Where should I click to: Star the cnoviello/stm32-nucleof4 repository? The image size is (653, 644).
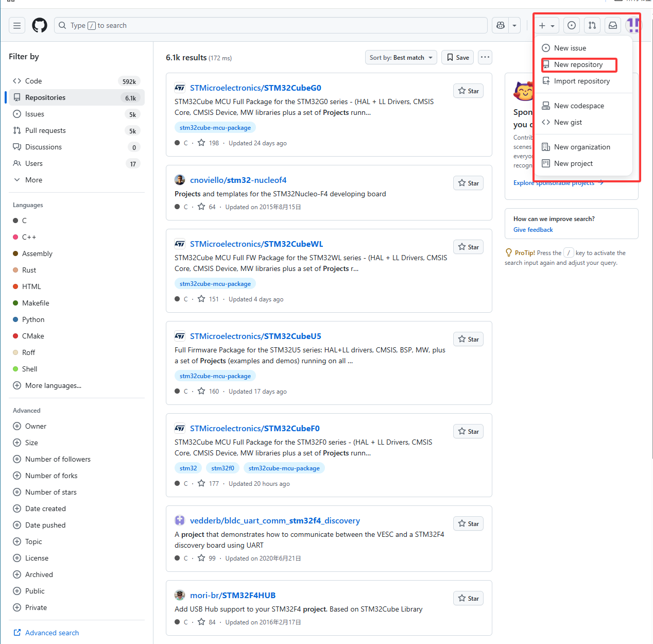pyautogui.click(x=468, y=183)
